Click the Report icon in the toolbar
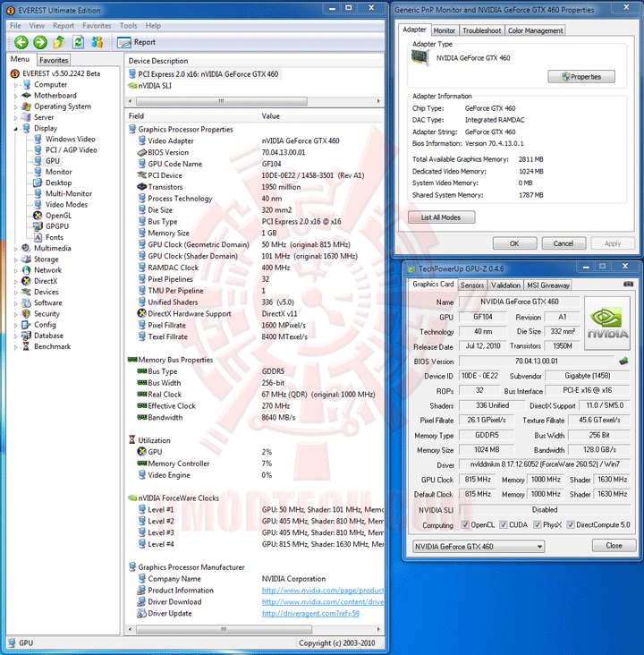The height and width of the screenshot is (655, 644). pyautogui.click(x=124, y=42)
